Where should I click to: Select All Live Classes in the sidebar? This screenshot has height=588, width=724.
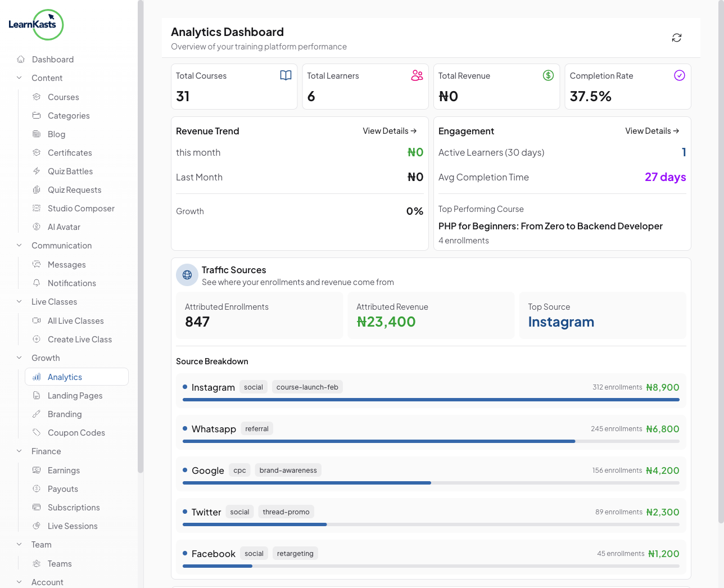coord(75,320)
